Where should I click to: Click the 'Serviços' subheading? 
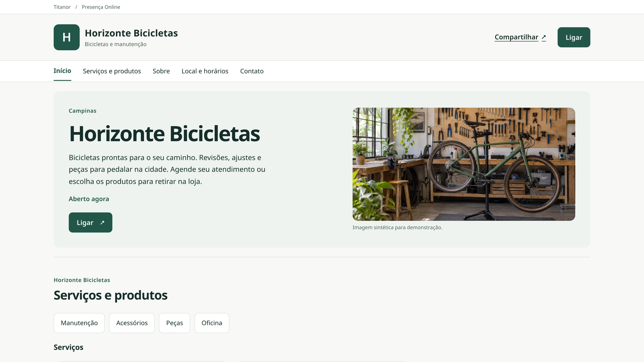point(68,347)
